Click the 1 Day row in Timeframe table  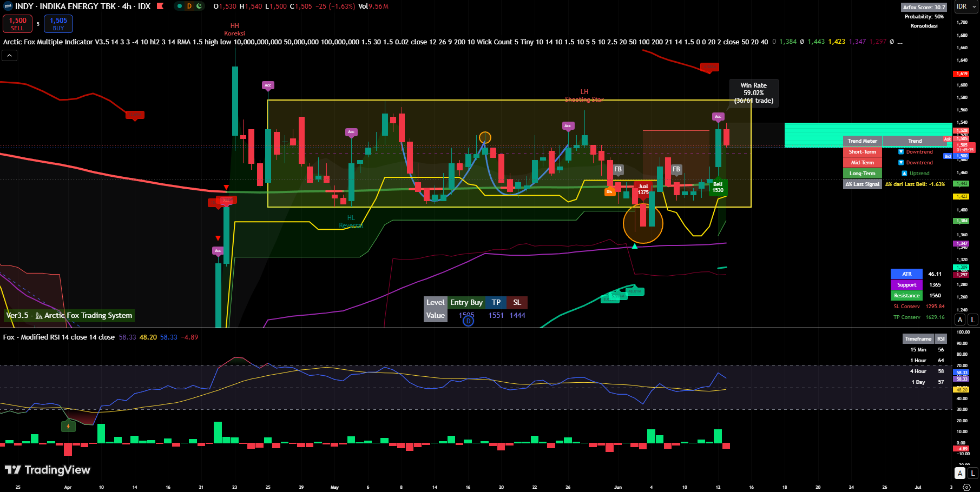(x=924, y=382)
